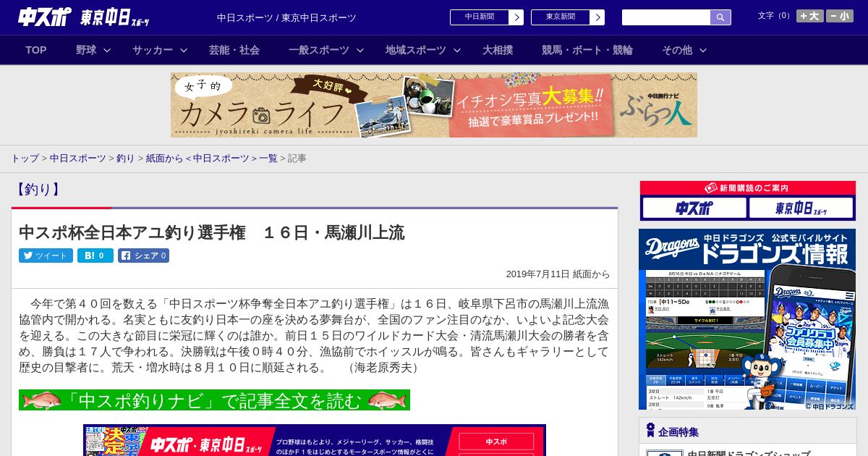Screen dimensions: 868x456
Task: Click the 企画特集 section title text
Action: 678,432
